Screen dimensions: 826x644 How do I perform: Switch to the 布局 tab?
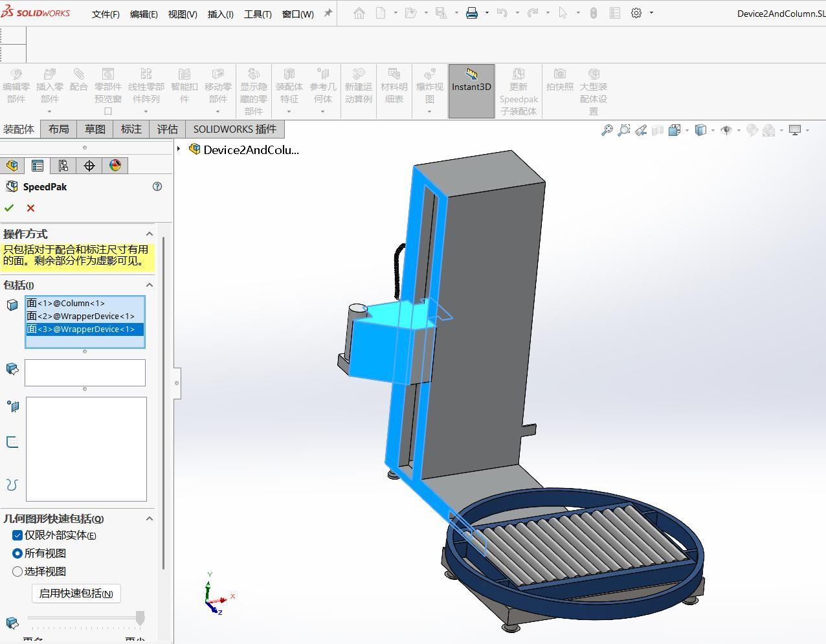click(58, 129)
